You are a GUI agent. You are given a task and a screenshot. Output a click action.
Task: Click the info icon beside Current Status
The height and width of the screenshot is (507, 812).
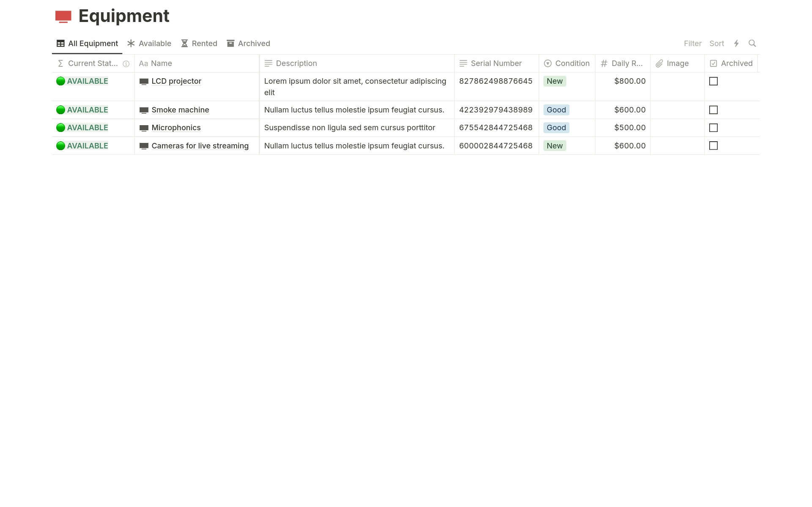click(126, 64)
